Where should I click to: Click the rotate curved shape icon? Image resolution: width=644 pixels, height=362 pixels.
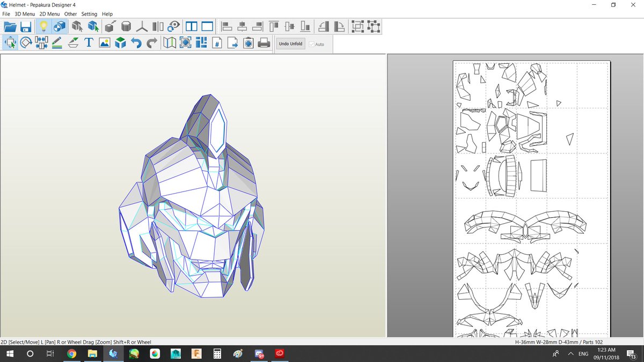point(339,26)
